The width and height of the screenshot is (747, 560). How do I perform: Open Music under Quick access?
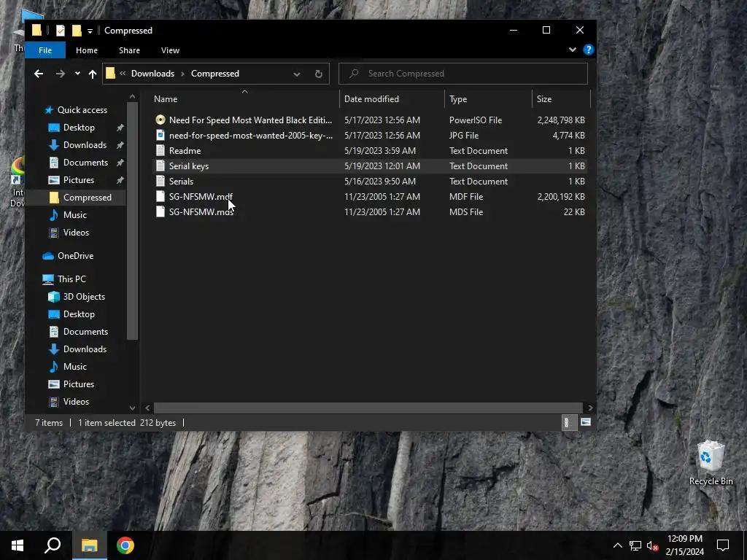click(75, 215)
